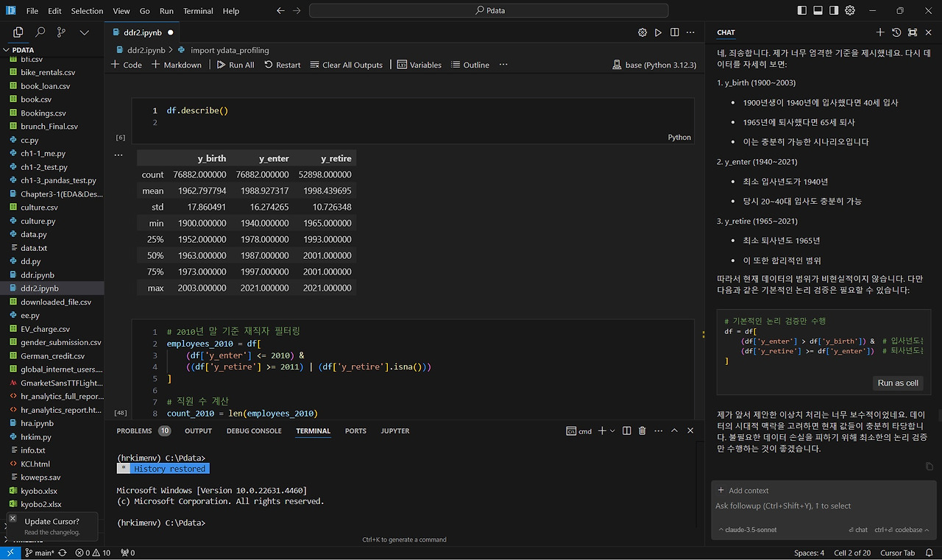
Task: Open the claude-3.5-sonnet model selector
Action: click(x=747, y=530)
